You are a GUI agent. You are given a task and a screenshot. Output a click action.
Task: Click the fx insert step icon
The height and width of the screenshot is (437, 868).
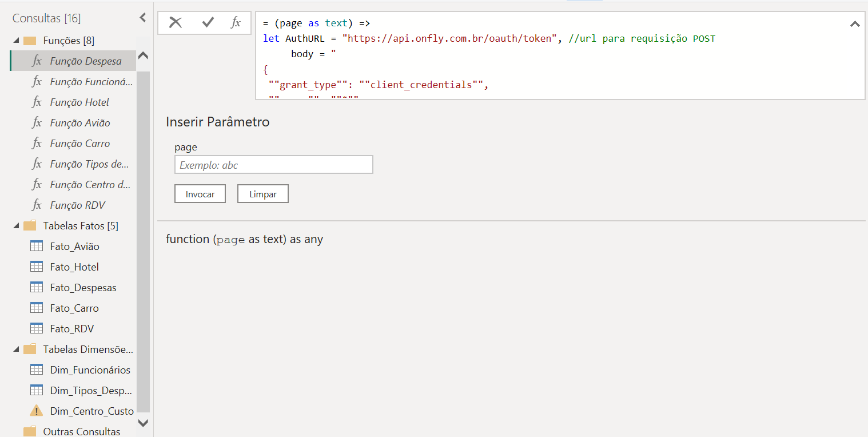[236, 22]
